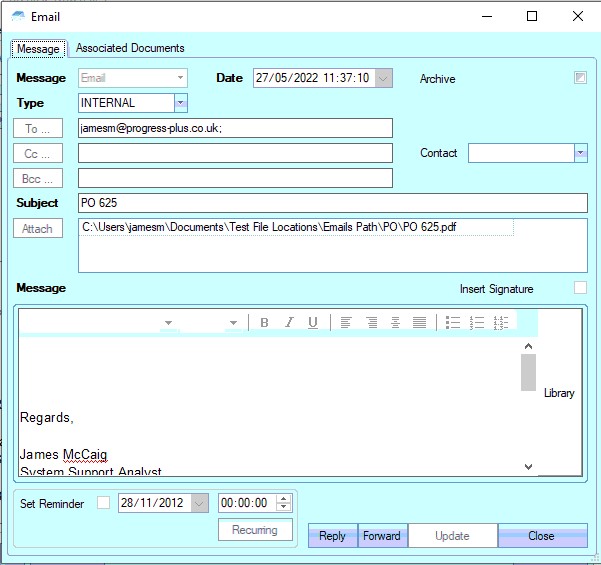Expand the Contact dropdown list
The height and width of the screenshot is (565, 601).
[x=580, y=153]
